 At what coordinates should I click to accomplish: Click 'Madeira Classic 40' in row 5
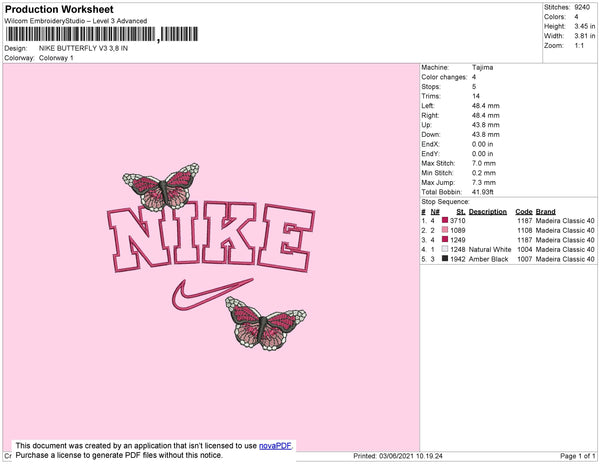565,259
